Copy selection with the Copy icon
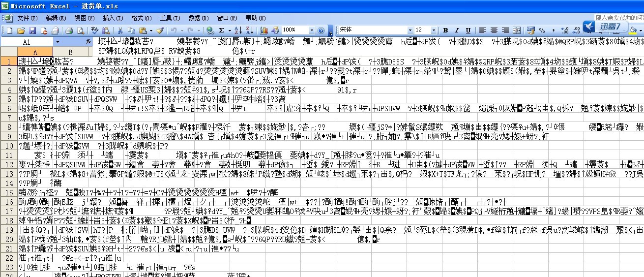Screen dimensions: 644x277 [131, 30]
